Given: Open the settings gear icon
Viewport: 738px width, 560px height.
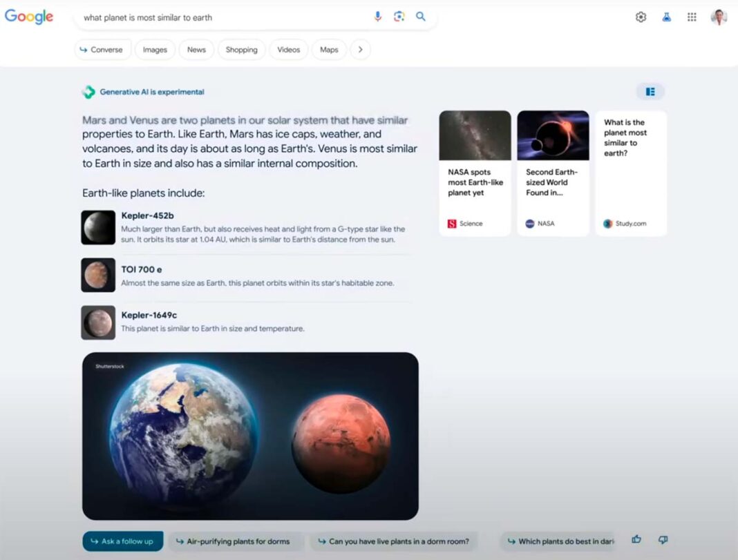Looking at the screenshot, I should click(641, 17).
